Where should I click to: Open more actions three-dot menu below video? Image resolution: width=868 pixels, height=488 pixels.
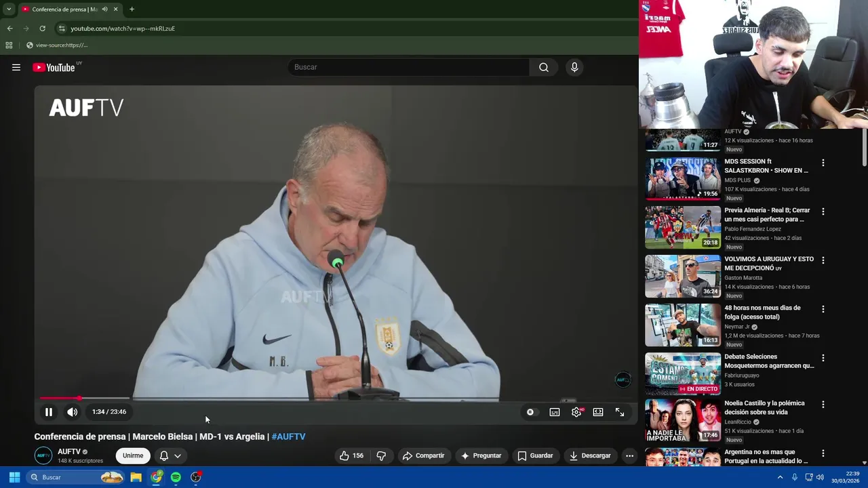click(x=629, y=455)
